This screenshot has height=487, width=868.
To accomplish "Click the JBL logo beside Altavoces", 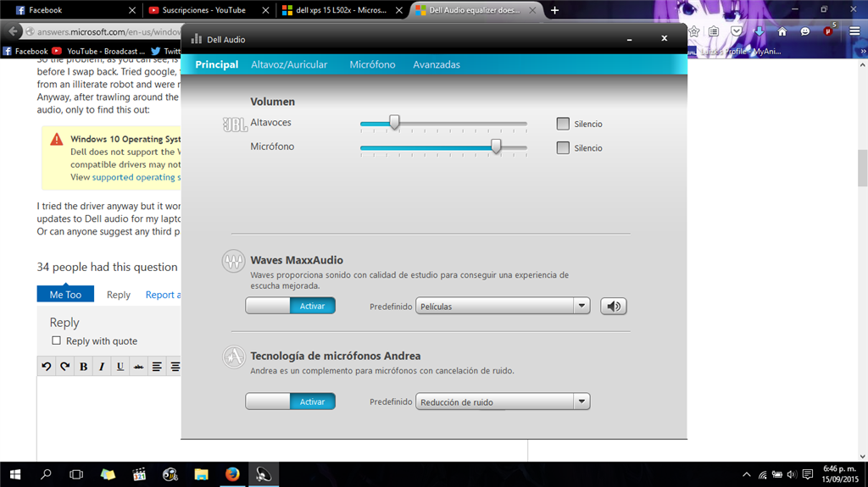I will pyautogui.click(x=235, y=125).
